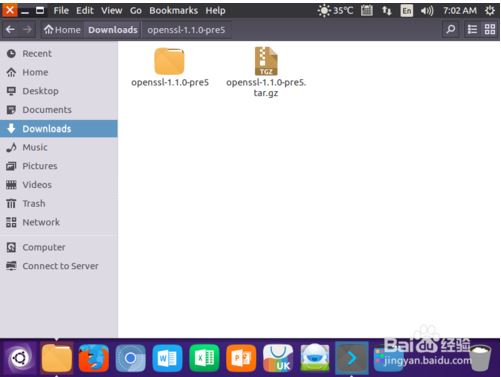Open the presentation (P) dock icon
501x377 pixels.
pyautogui.click(x=241, y=359)
